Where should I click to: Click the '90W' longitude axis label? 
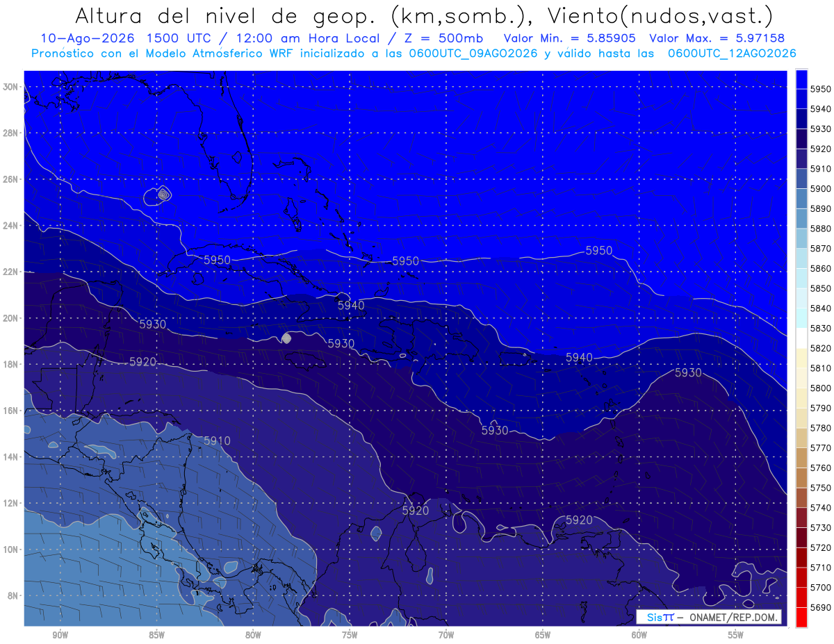pos(60,636)
